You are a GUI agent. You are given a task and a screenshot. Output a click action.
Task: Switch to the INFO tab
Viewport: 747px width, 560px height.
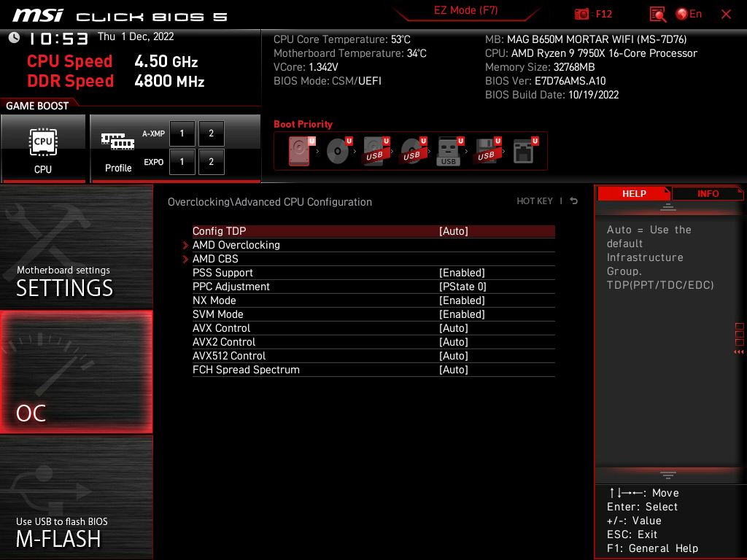[x=708, y=194]
